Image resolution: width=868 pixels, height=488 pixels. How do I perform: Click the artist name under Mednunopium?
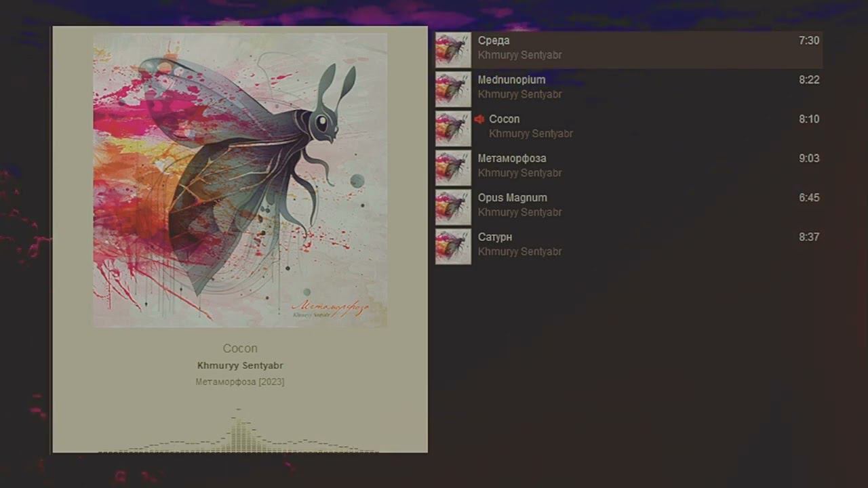coord(519,95)
